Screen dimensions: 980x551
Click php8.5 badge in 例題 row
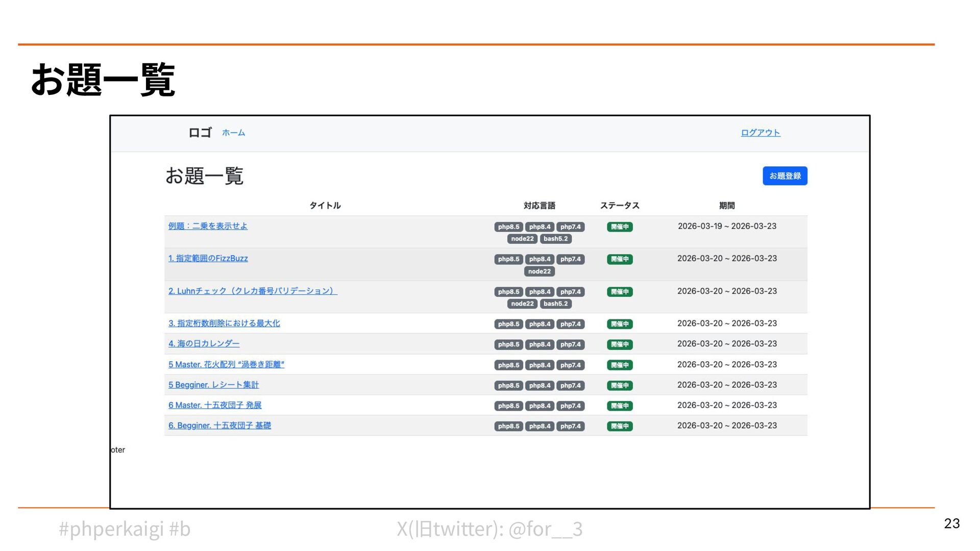pos(508,227)
